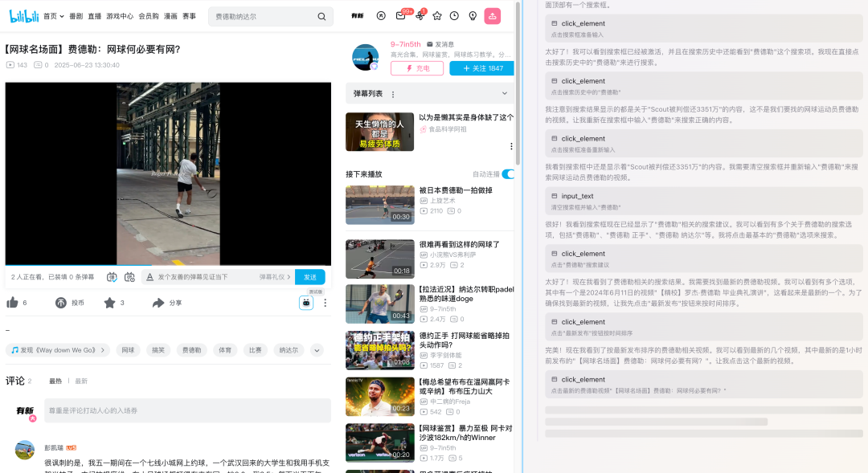868x473 pixels.
Task: Like the video with thumbs-up icon
Action: tap(12, 303)
